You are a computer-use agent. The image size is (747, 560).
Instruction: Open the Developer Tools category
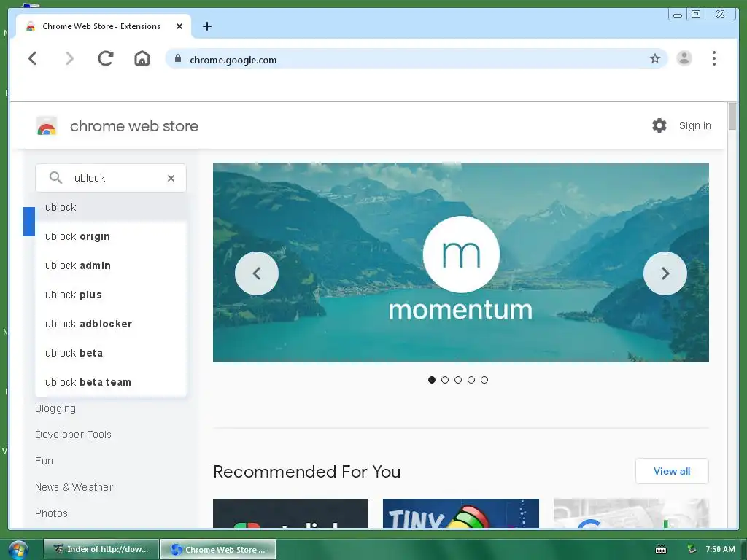[73, 435]
